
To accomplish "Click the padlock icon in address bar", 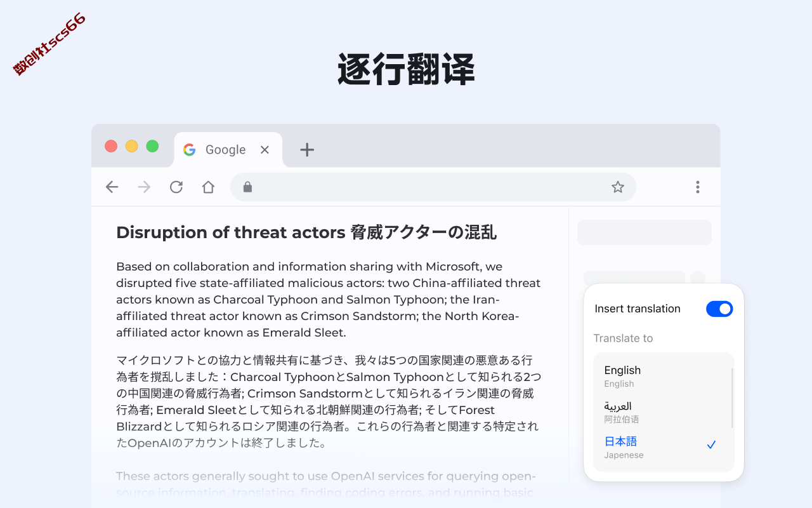I will click(247, 187).
